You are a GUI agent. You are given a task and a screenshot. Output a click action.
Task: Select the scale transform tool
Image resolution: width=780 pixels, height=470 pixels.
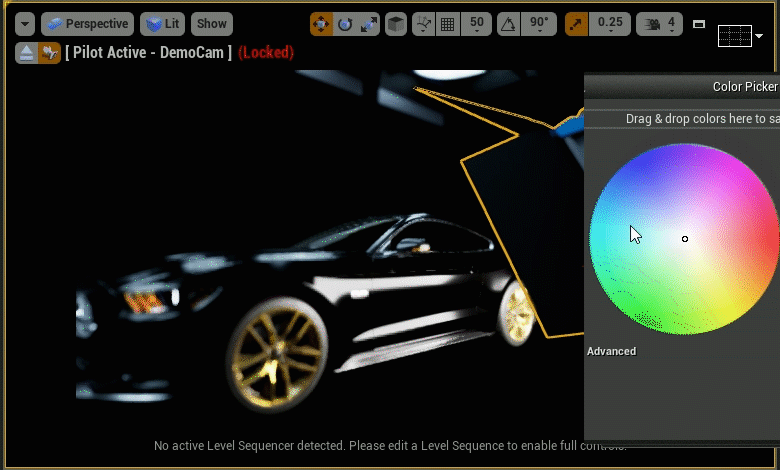[x=367, y=24]
